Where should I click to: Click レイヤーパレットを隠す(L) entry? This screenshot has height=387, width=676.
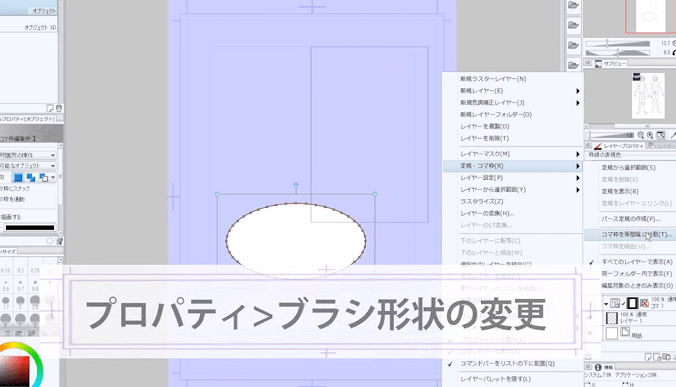[495, 379]
